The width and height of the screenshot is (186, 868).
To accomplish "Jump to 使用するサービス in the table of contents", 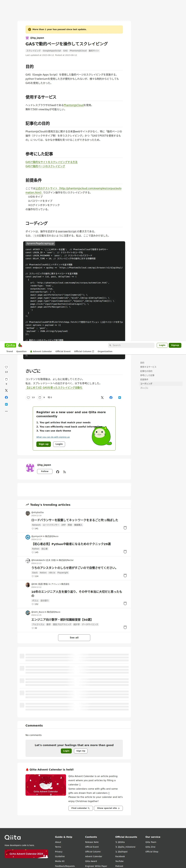I will click(x=148, y=367).
